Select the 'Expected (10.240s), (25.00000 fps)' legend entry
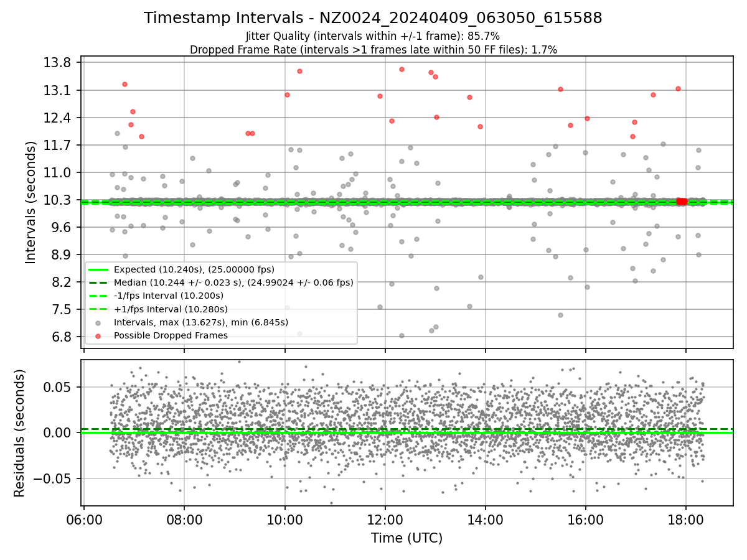The image size is (747, 560). pyautogui.click(x=194, y=269)
